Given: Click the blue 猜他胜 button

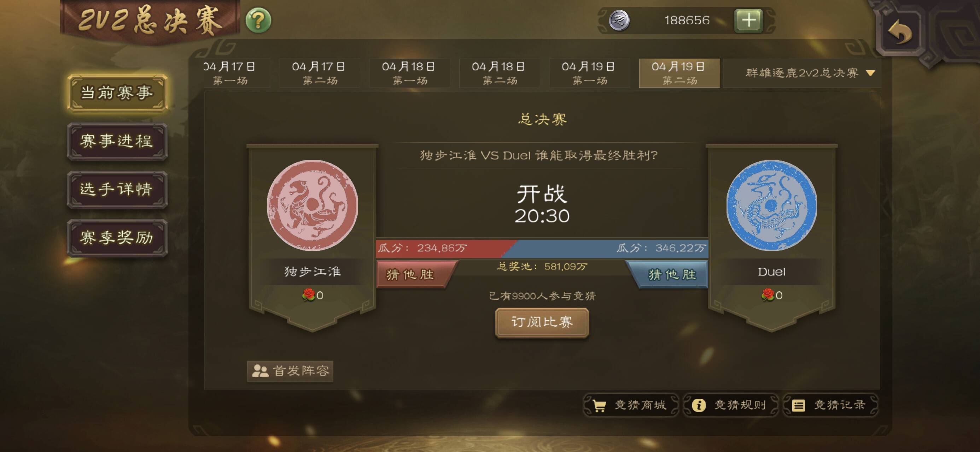Looking at the screenshot, I should [668, 274].
